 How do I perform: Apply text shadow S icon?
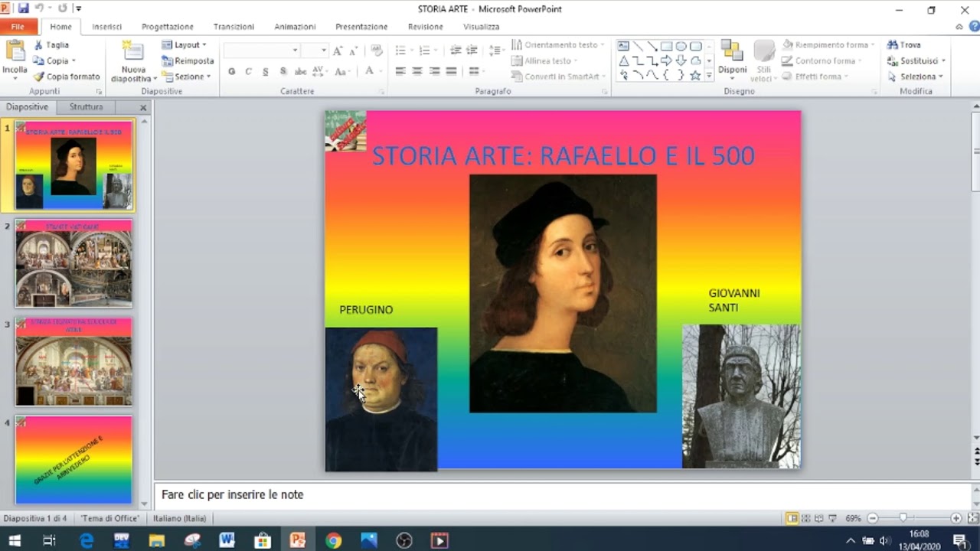pyautogui.click(x=283, y=71)
